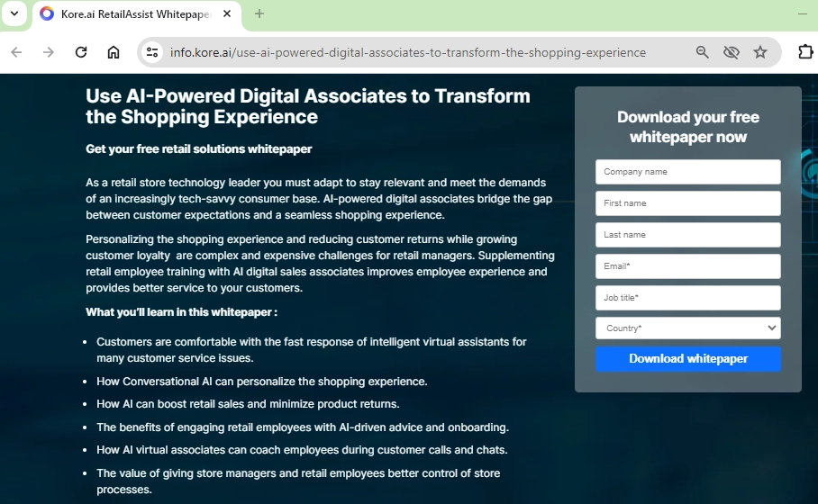
Task: Expand the Country dropdown
Action: [688, 328]
